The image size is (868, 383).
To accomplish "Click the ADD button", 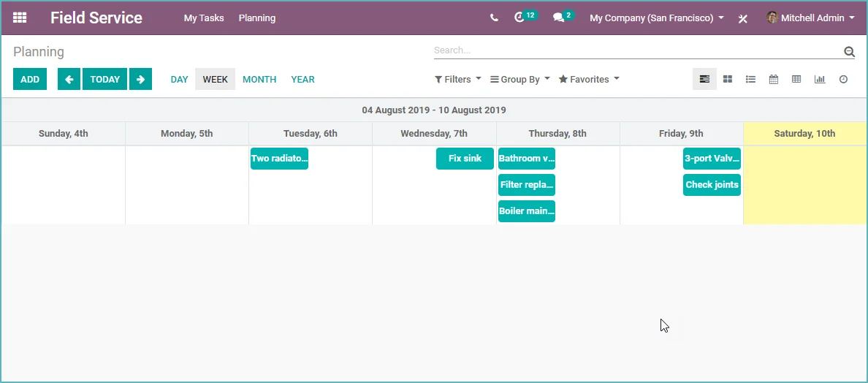I will point(30,79).
